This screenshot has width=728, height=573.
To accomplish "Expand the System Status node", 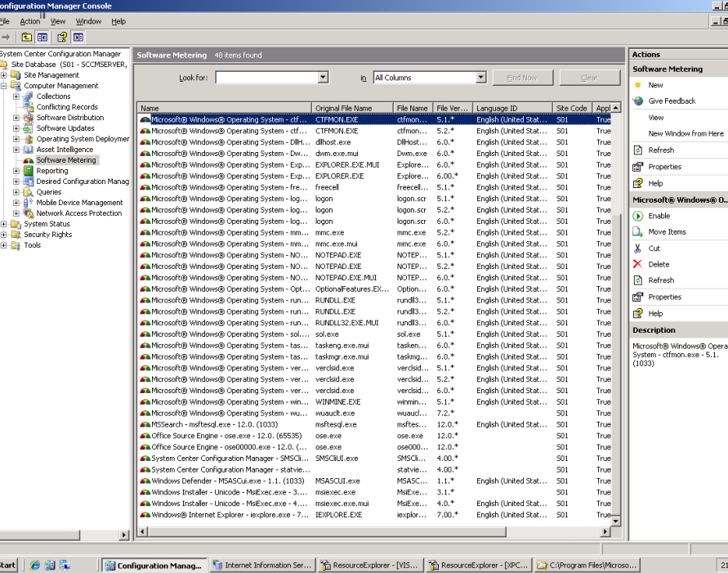I will click(4, 224).
